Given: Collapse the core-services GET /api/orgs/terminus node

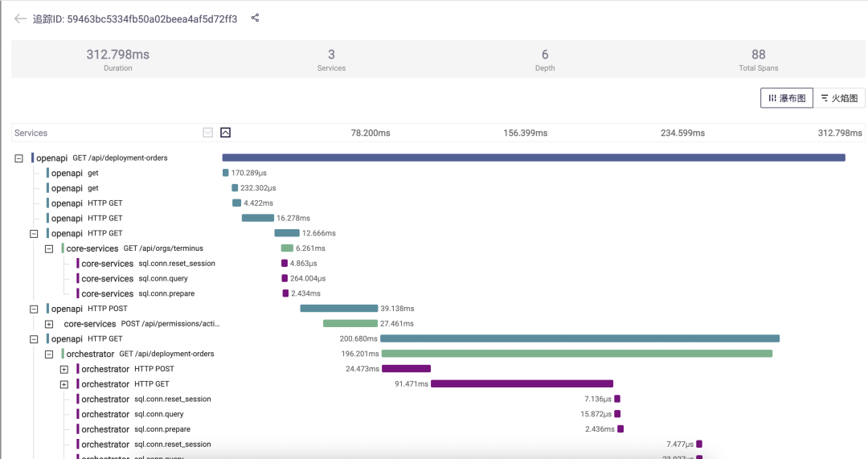Looking at the screenshot, I should click(49, 248).
